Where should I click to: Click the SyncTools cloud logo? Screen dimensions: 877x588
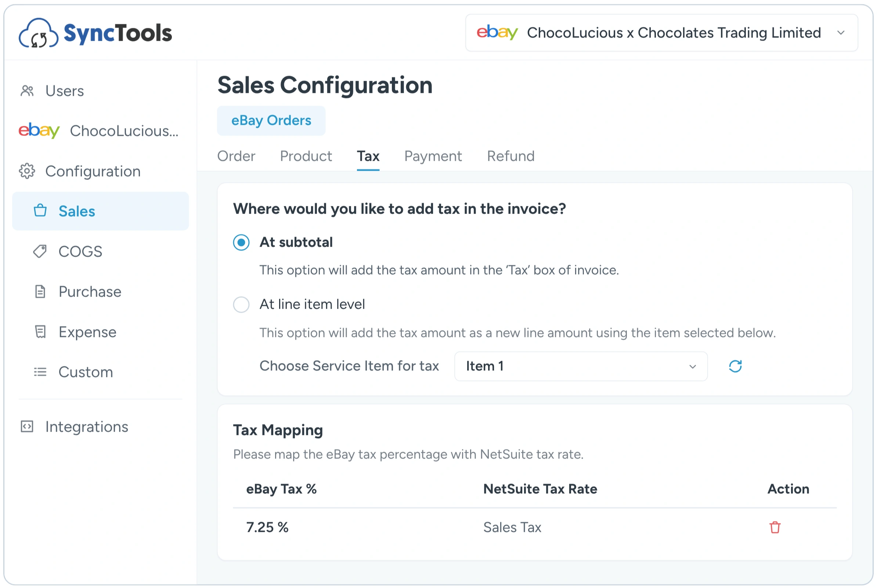(38, 33)
